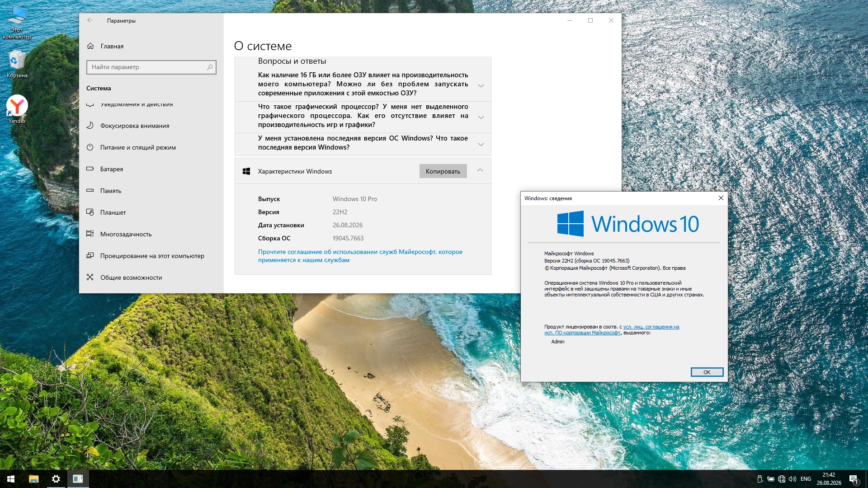Viewport: 868px width, 488px height.
Task: Switch to the winver taskbar button
Action: click(x=78, y=479)
